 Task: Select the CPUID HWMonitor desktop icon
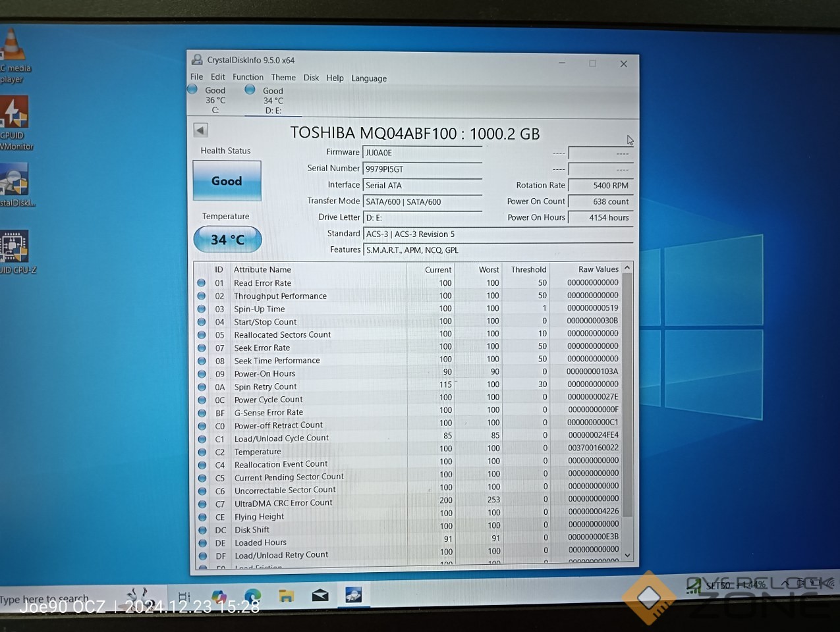click(x=14, y=123)
